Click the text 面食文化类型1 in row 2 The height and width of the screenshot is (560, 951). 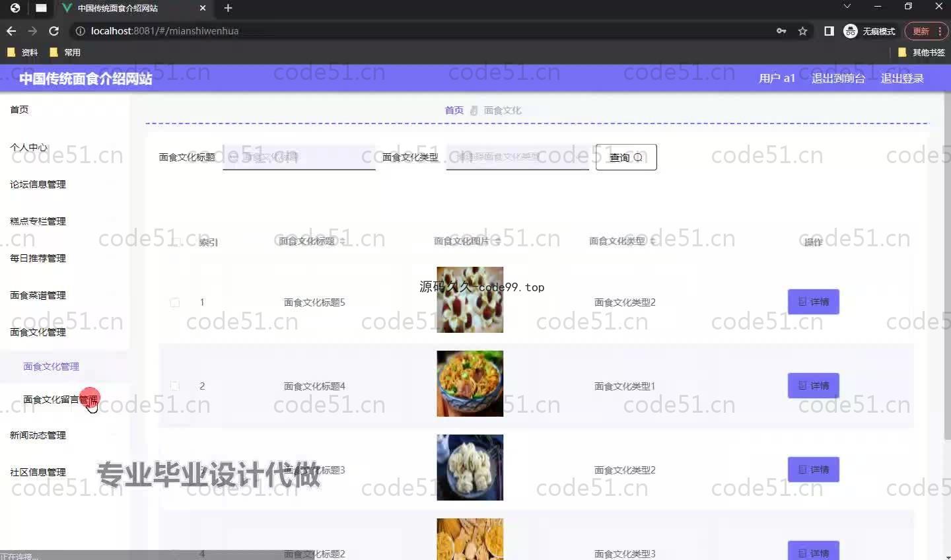pos(625,386)
